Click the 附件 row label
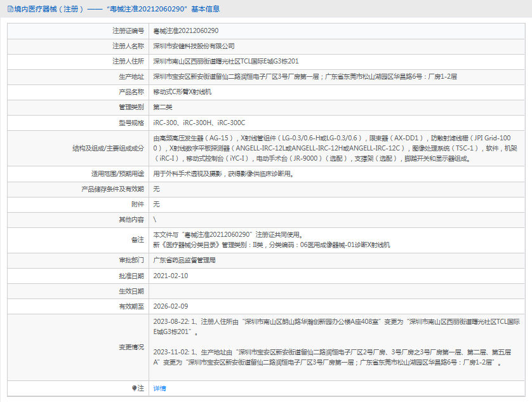Screen dimensions: 532x402 coord(137,204)
